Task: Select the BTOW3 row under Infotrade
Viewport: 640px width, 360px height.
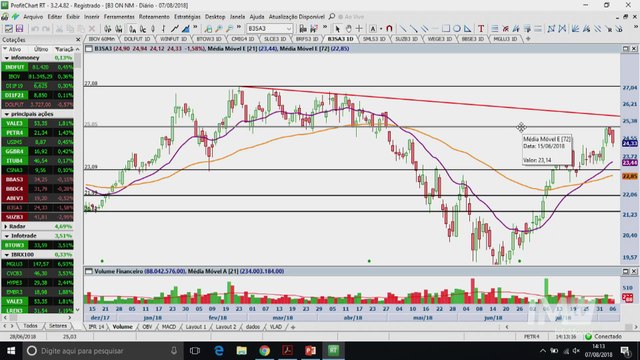Action: (x=37, y=245)
